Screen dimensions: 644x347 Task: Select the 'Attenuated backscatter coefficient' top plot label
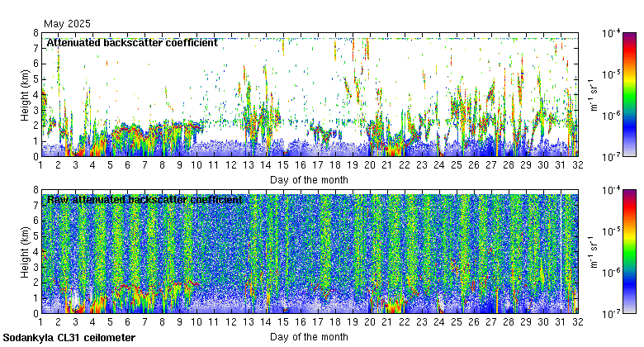click(132, 43)
